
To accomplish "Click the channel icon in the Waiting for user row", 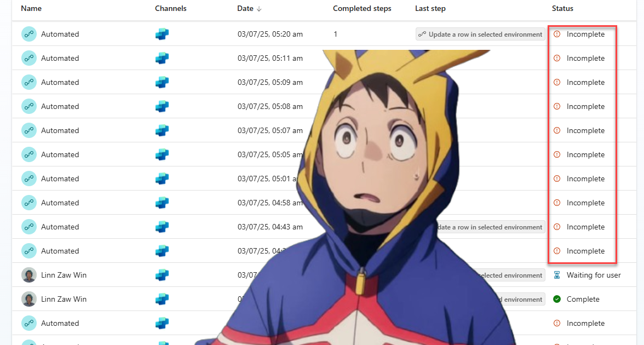I will click(x=162, y=275).
